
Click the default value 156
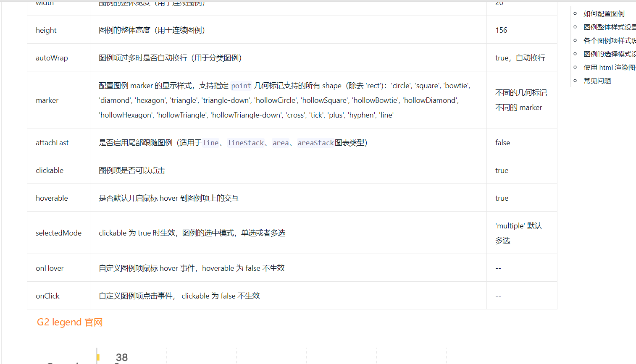coord(501,30)
